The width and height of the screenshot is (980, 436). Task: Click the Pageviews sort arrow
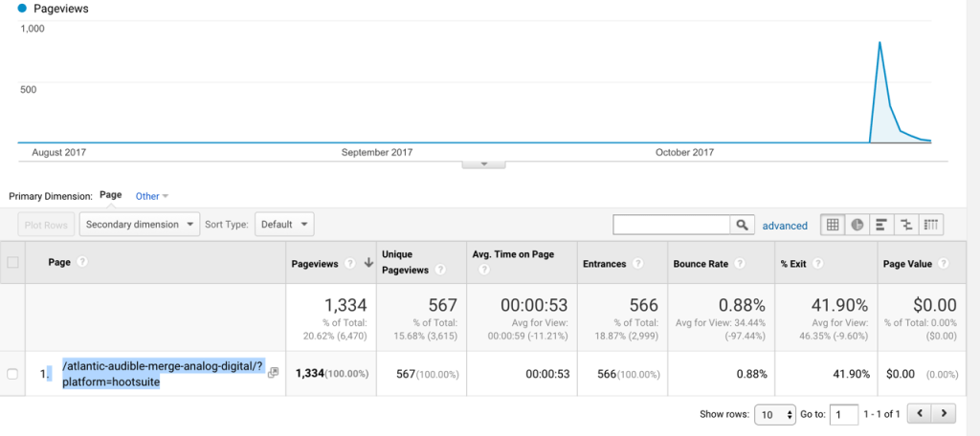pyautogui.click(x=367, y=263)
